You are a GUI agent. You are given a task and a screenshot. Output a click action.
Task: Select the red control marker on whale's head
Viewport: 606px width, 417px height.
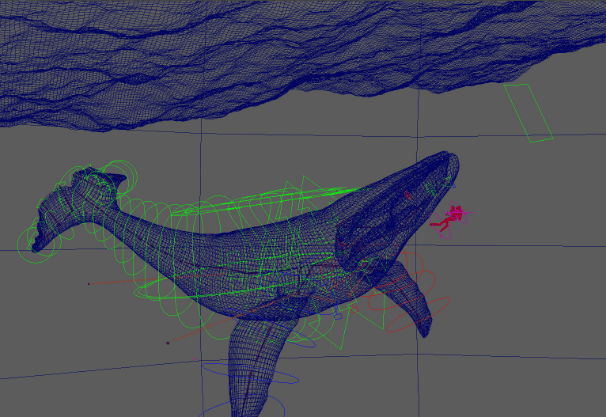[x=408, y=194]
